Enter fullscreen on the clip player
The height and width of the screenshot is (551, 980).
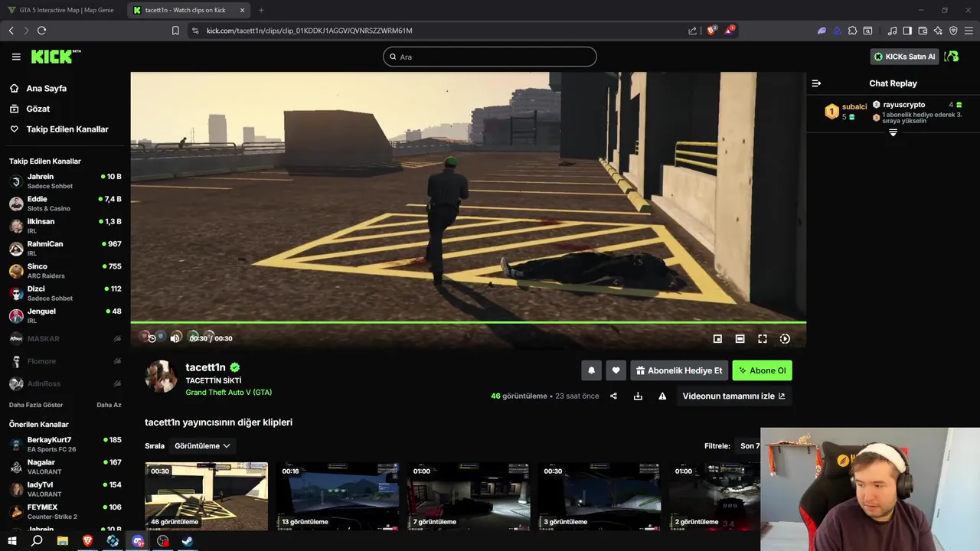tap(763, 338)
